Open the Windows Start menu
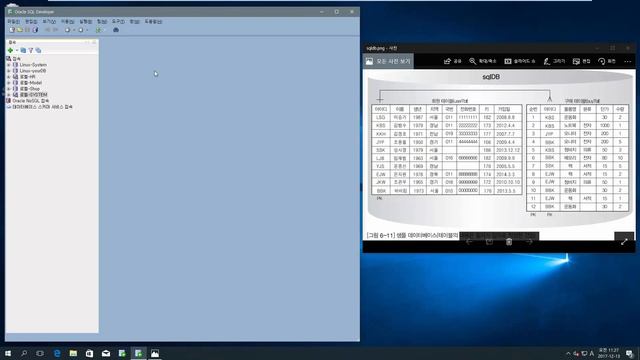Screen dimensions: 640x360 coord(7,353)
